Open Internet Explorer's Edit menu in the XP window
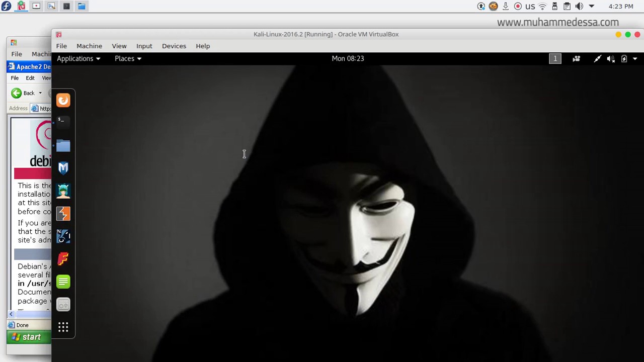 pos(30,78)
